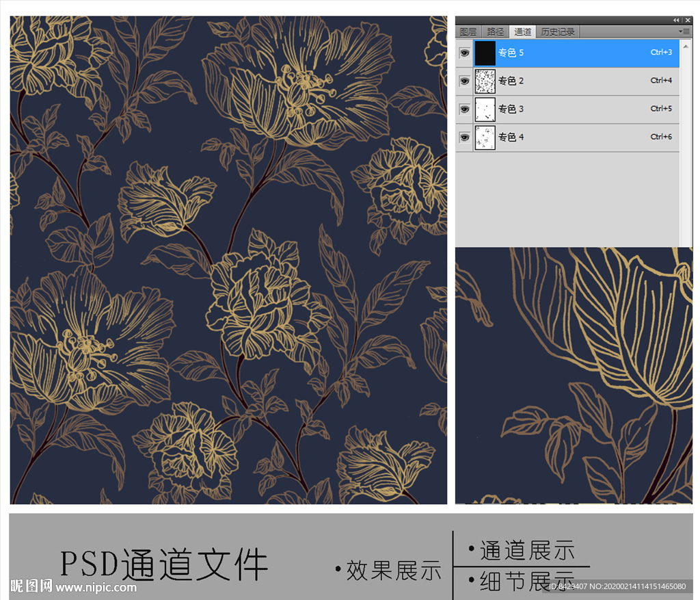Click the 专色 2 channel name
The height and width of the screenshot is (600, 700).
point(511,81)
